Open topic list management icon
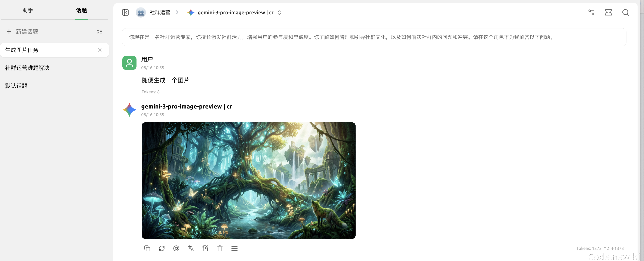Viewport: 644px width, 261px height. 99,32
